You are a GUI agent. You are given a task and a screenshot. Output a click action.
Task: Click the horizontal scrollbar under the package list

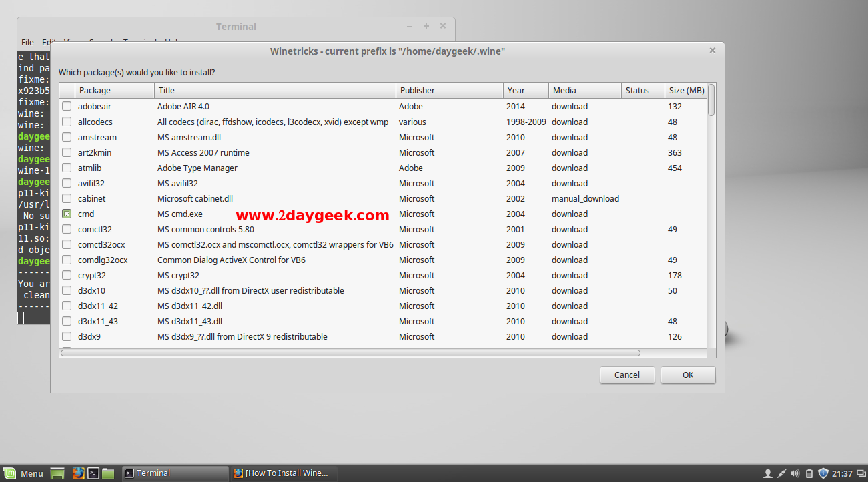coord(350,352)
